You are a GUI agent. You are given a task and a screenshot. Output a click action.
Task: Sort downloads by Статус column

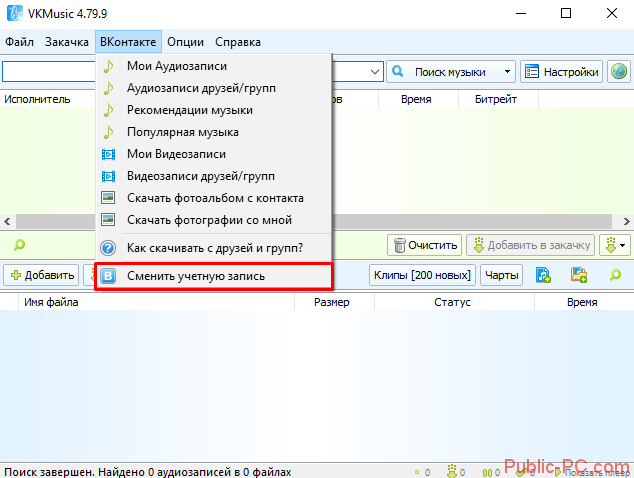pyautogui.click(x=454, y=302)
